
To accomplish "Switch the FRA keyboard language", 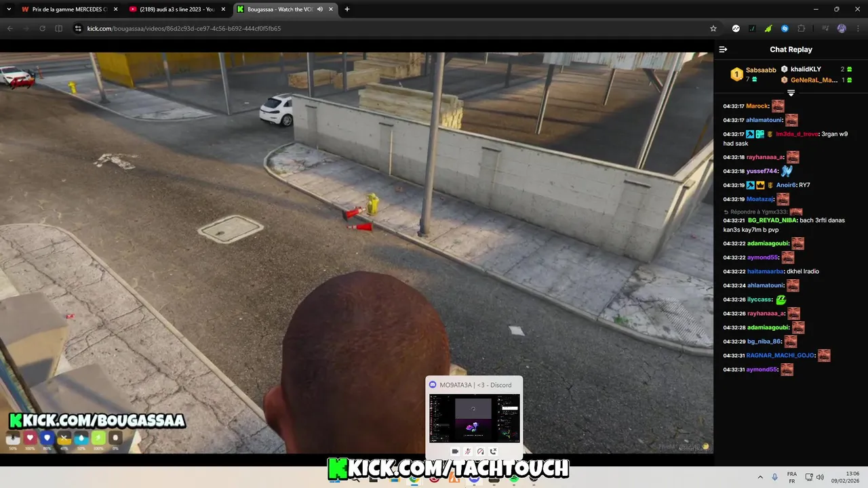I will coord(791,477).
